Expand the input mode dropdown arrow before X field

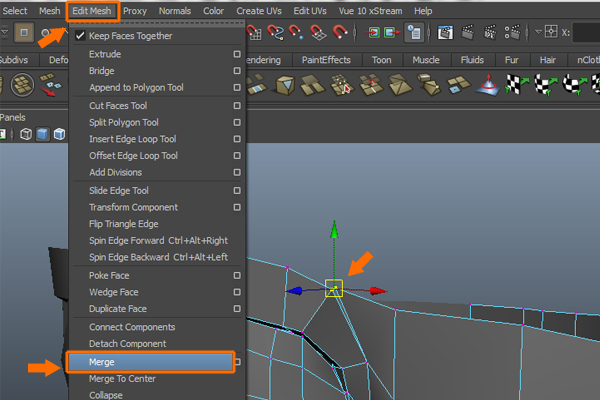[x=539, y=32]
